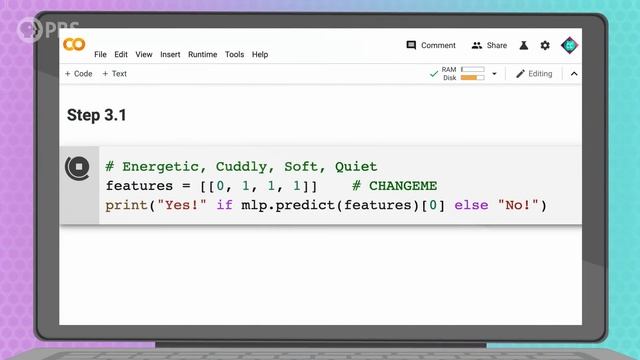Viewport: 640px width, 360px height.
Task: Add a new Text cell
Action: pyautogui.click(x=115, y=74)
